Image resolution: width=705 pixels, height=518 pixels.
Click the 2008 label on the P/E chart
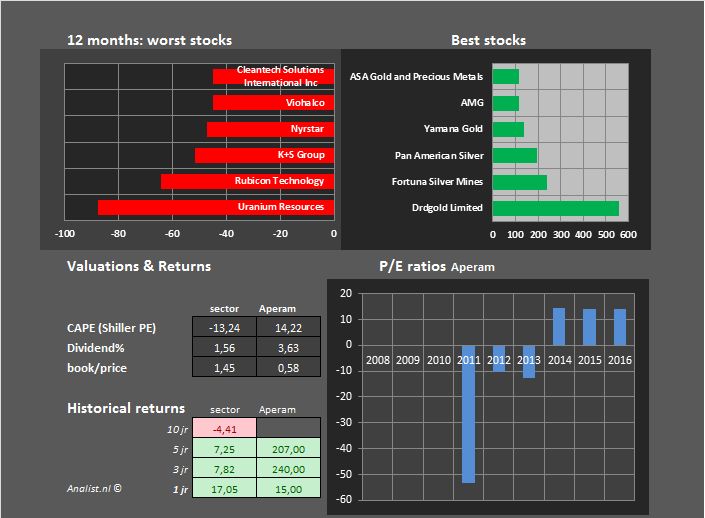[378, 360]
